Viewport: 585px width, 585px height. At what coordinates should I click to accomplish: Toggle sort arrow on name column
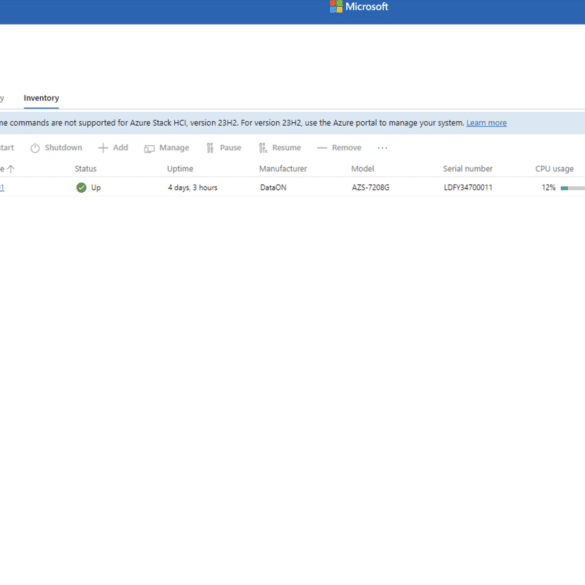click(x=11, y=169)
